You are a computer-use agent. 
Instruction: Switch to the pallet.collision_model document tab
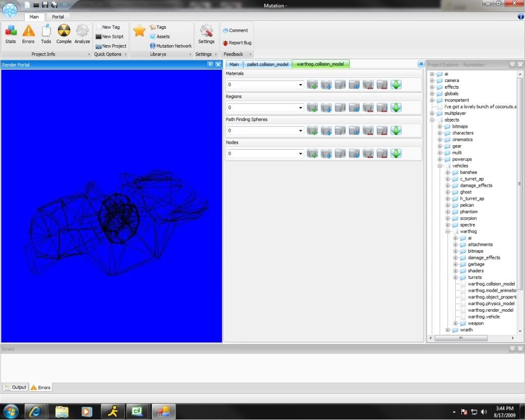[267, 64]
